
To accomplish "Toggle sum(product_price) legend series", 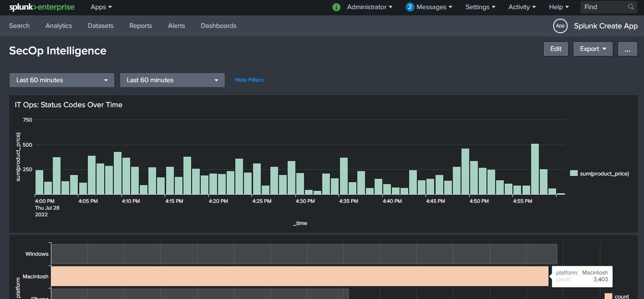I will point(599,174).
